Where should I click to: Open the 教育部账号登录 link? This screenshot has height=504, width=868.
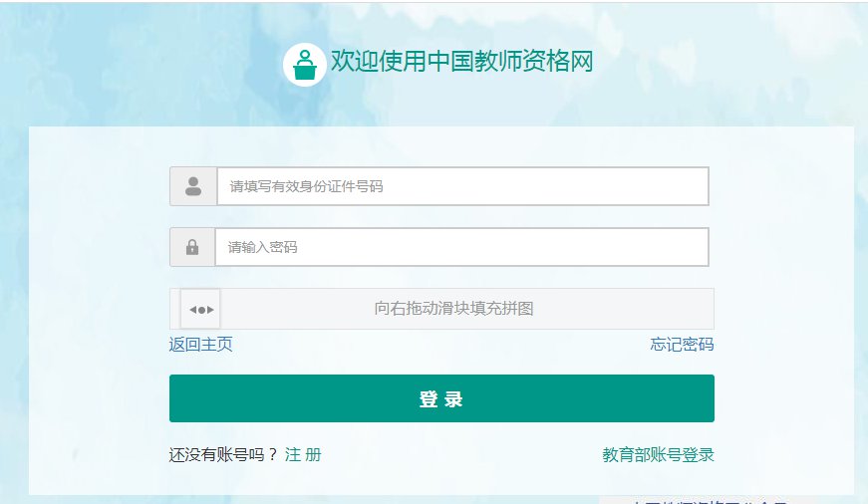point(658,455)
